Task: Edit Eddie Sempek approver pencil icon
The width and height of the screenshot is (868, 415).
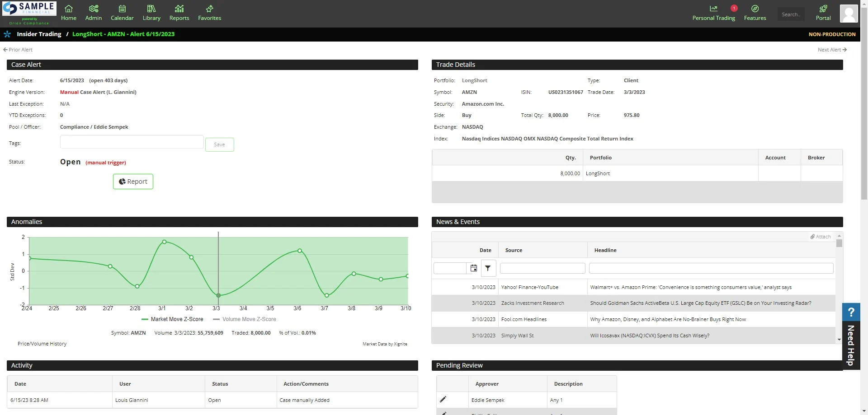Action: (x=443, y=399)
